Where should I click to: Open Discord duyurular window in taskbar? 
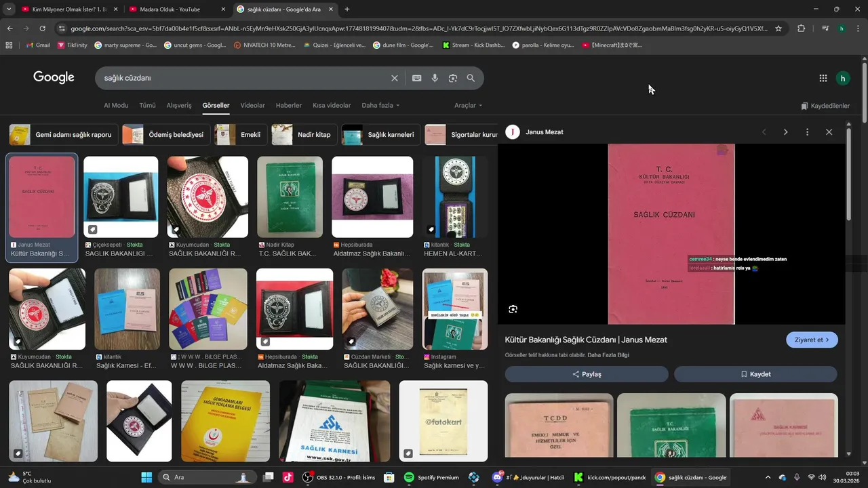(527, 477)
